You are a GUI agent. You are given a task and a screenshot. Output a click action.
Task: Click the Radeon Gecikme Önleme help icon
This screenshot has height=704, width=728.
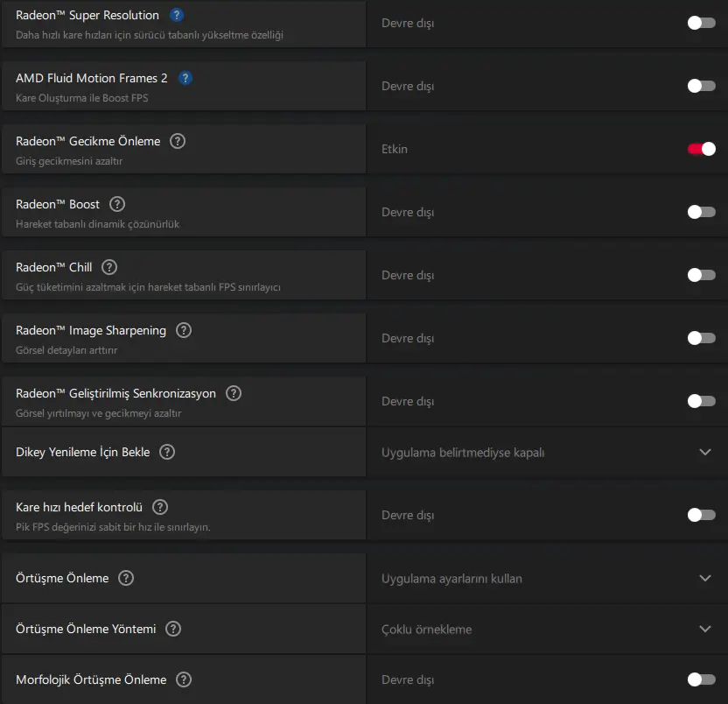pyautogui.click(x=178, y=141)
